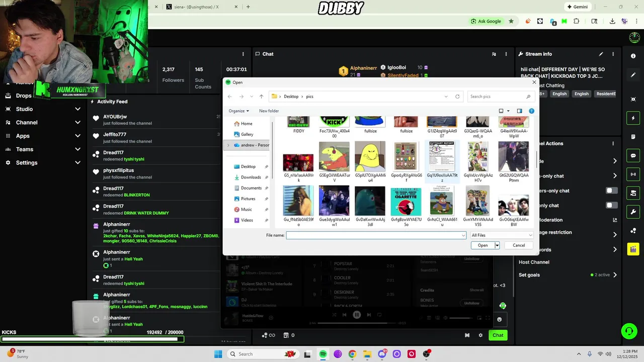Click the Search pics input field
The width and height of the screenshot is (644, 362).
pos(497,97)
